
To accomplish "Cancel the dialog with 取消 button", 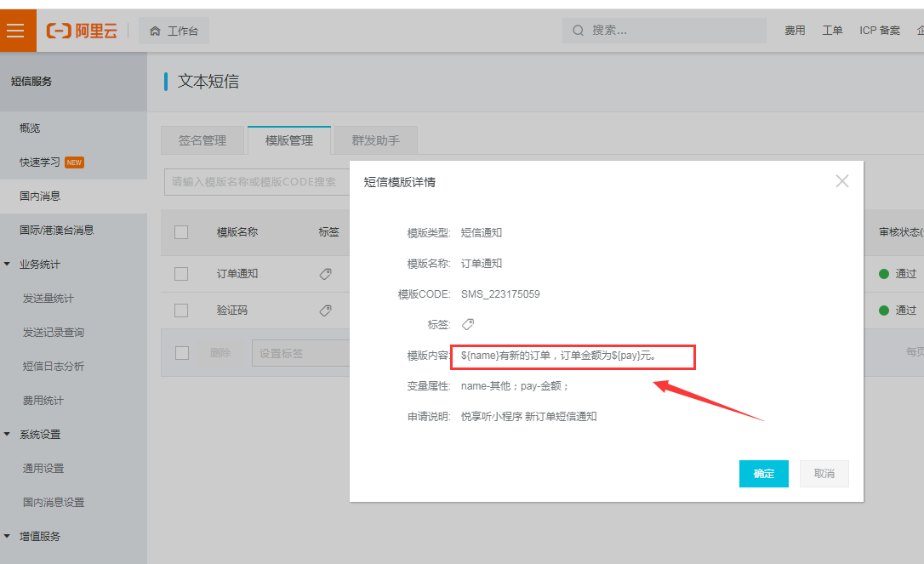I will tap(824, 474).
